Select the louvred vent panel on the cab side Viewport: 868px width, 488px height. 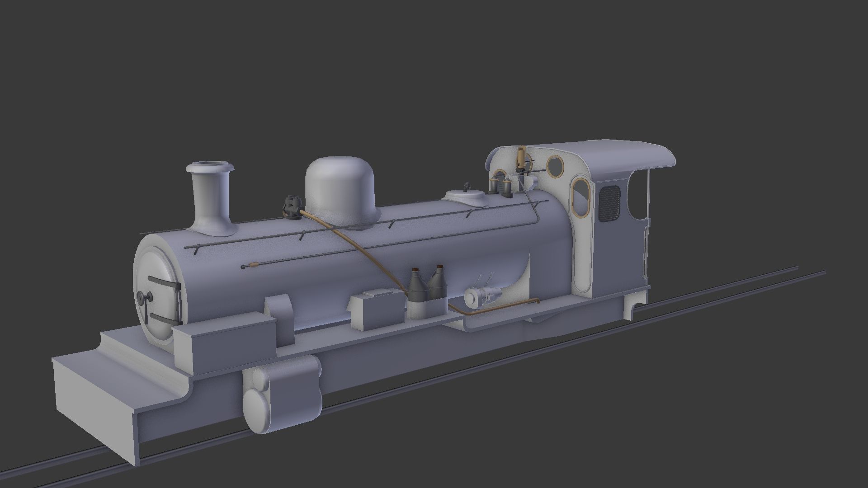coord(610,203)
